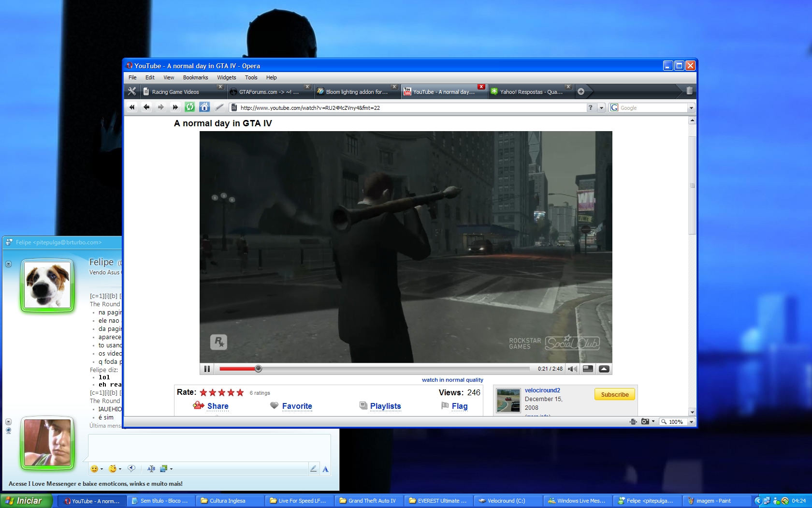Open the Tools menu
The height and width of the screenshot is (508, 812).
251,77
